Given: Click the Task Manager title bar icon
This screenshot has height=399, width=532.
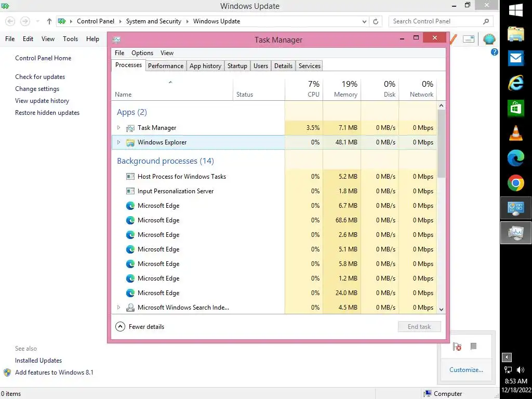Looking at the screenshot, I should [x=116, y=39].
